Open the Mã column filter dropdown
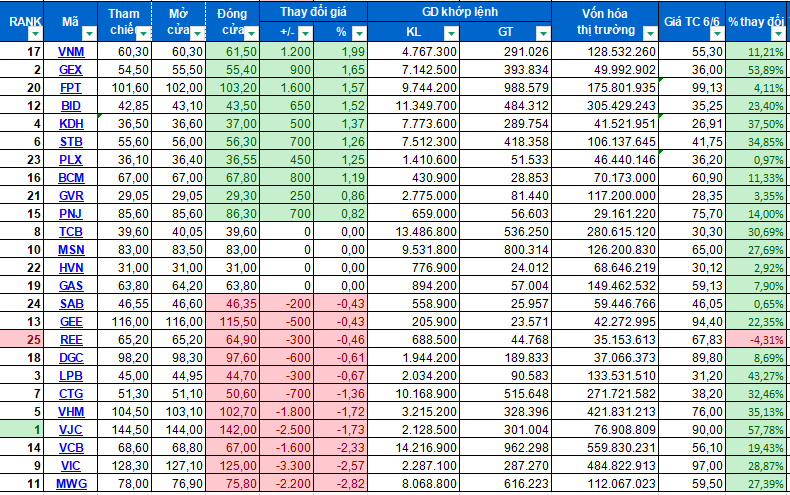 [89, 34]
